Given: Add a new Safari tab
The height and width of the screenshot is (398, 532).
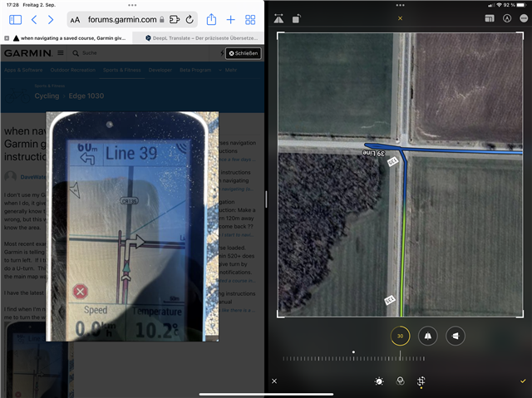Looking at the screenshot, I should click(x=231, y=20).
